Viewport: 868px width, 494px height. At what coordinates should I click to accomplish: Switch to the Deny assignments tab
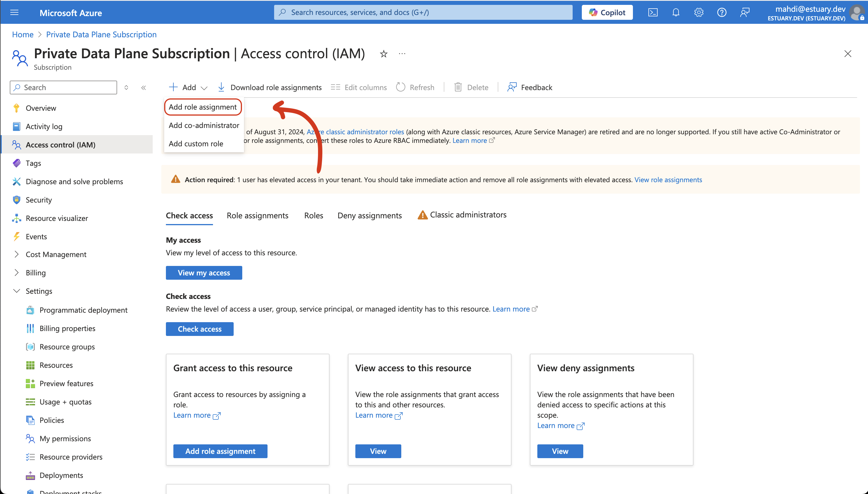pos(369,215)
